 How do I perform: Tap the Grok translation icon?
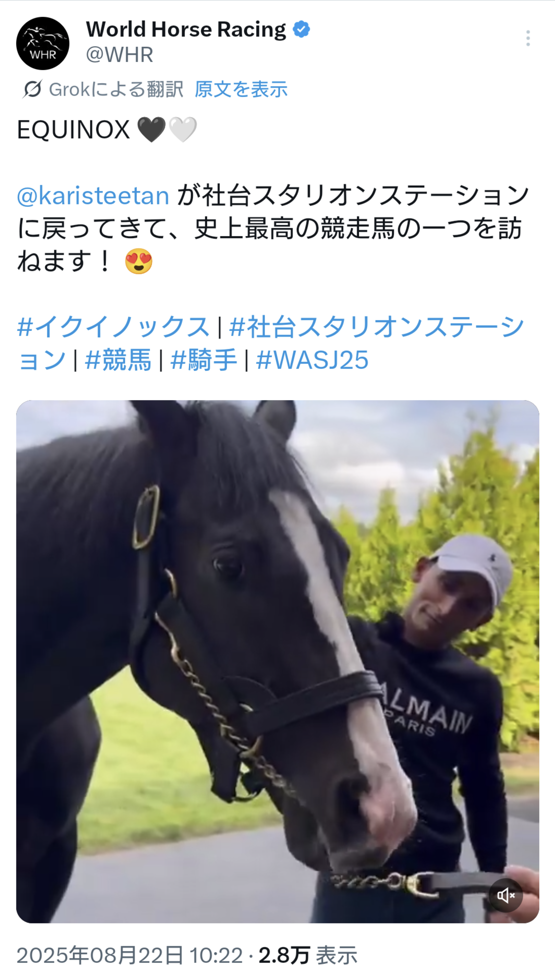pos(32,89)
